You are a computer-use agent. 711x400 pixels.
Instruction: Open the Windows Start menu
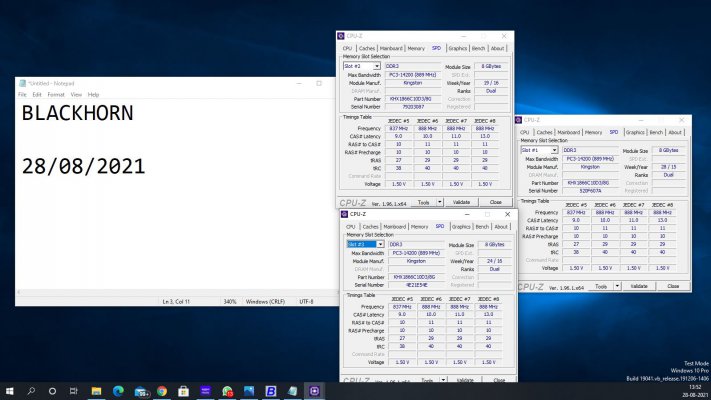9,391
